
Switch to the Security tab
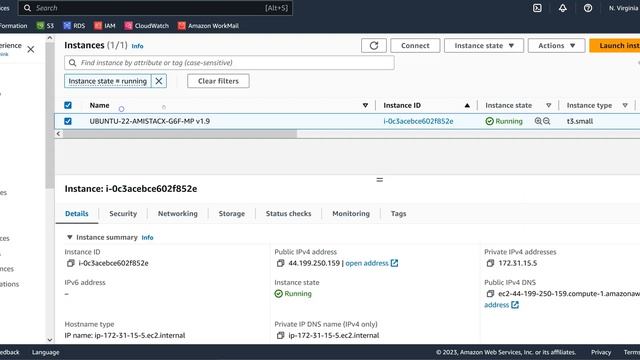click(123, 213)
